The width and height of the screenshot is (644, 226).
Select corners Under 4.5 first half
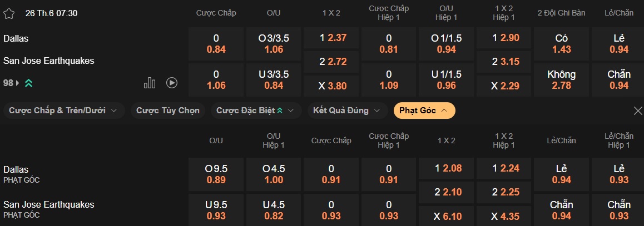click(x=274, y=209)
